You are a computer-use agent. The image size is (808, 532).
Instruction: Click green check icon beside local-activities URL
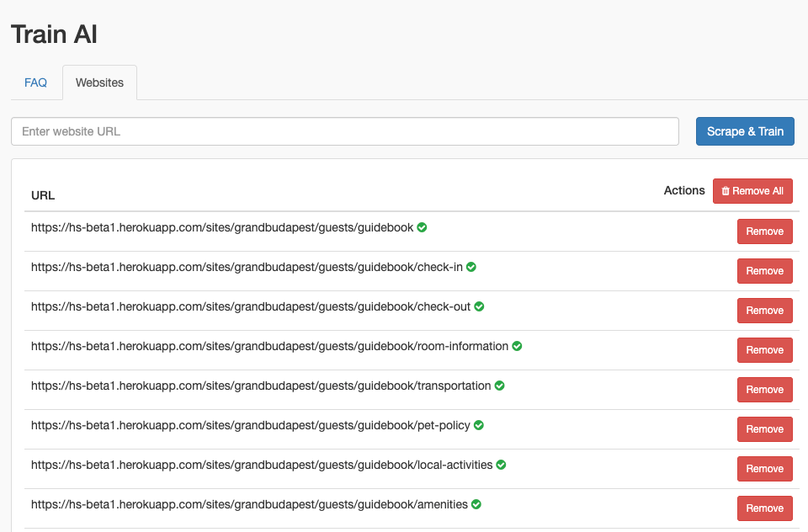(501, 465)
